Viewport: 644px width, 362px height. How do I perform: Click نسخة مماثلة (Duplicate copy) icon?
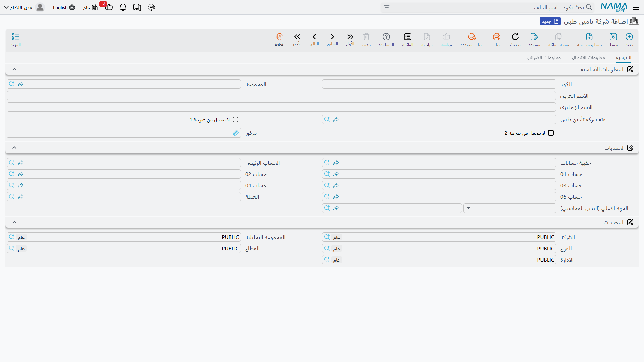coord(558,37)
